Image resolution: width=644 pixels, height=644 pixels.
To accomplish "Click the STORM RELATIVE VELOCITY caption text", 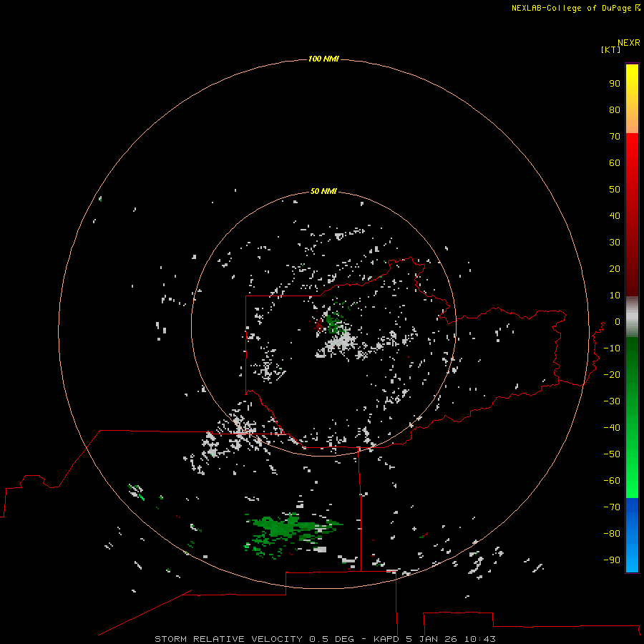I will tap(228, 639).
